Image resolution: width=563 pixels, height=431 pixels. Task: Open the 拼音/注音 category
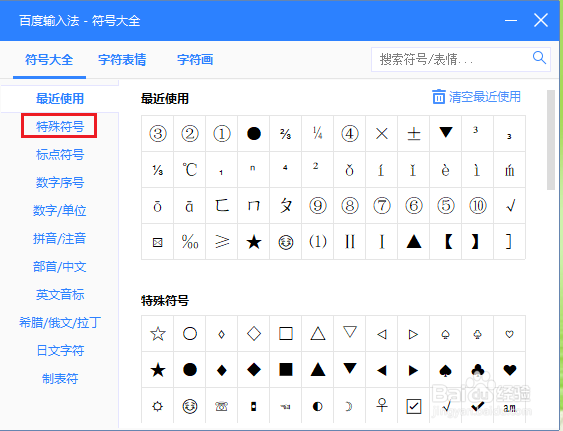pyautogui.click(x=60, y=238)
